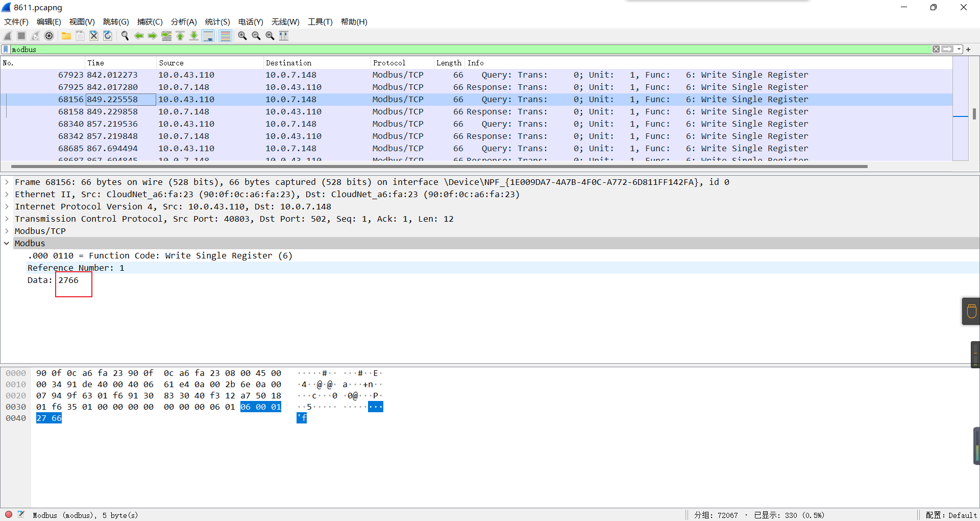Expand the Frame 68156 tree node
Viewport: 980px width, 521px height.
pyautogui.click(x=7, y=182)
